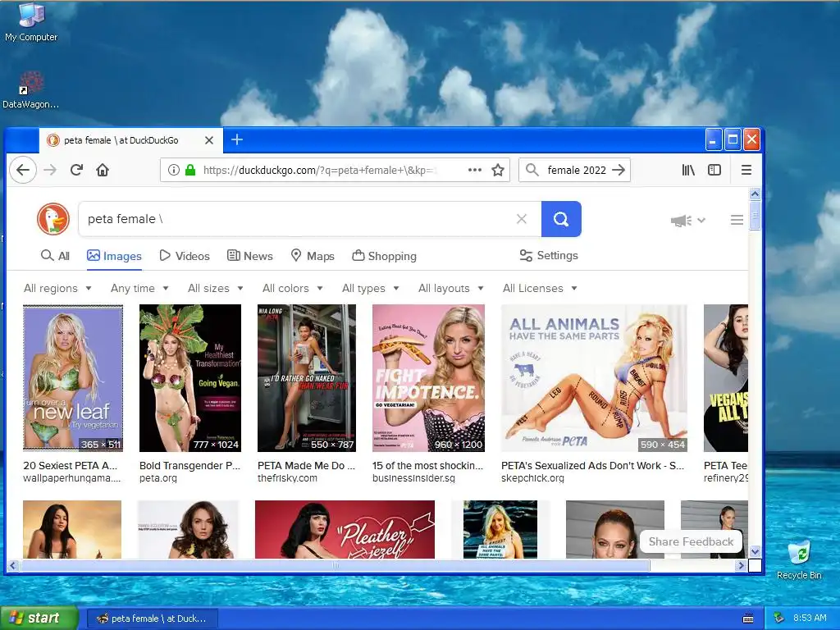This screenshot has width=840, height=630.
Task: Open search Settings
Action: [549, 256]
